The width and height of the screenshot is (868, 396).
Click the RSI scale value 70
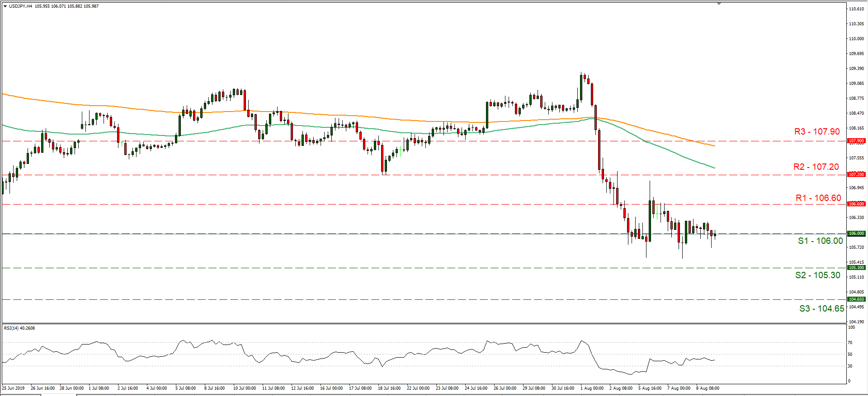pos(850,343)
